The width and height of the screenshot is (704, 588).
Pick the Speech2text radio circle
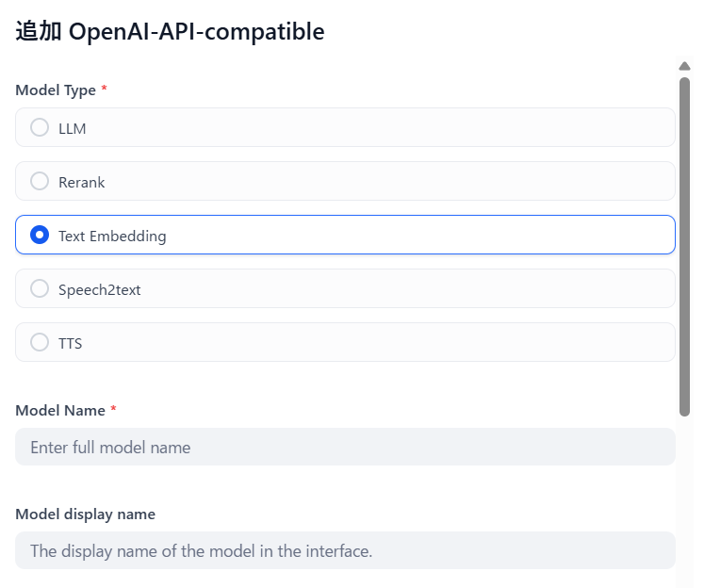[40, 288]
